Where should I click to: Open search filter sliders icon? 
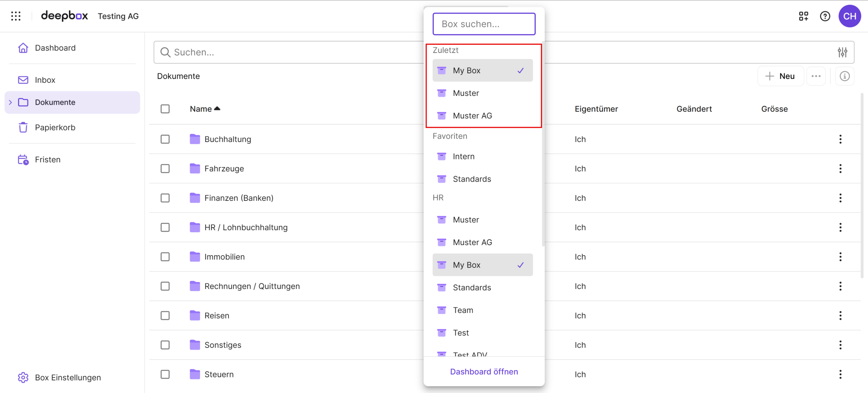(842, 52)
